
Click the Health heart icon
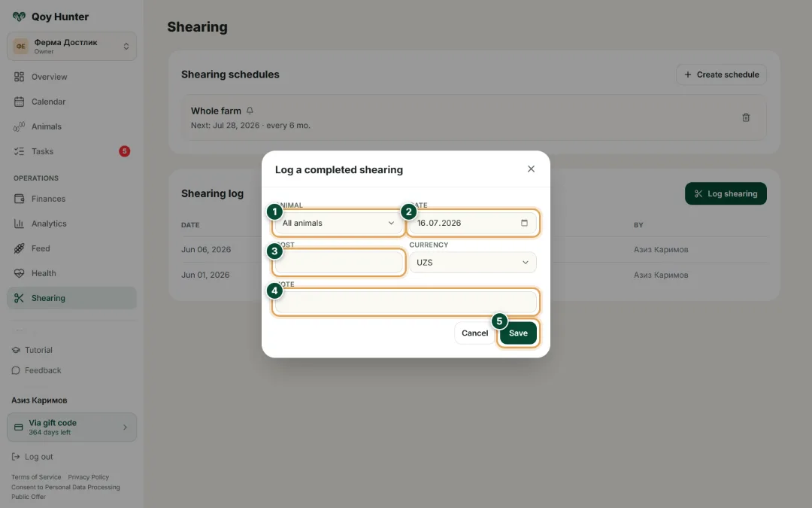point(19,273)
